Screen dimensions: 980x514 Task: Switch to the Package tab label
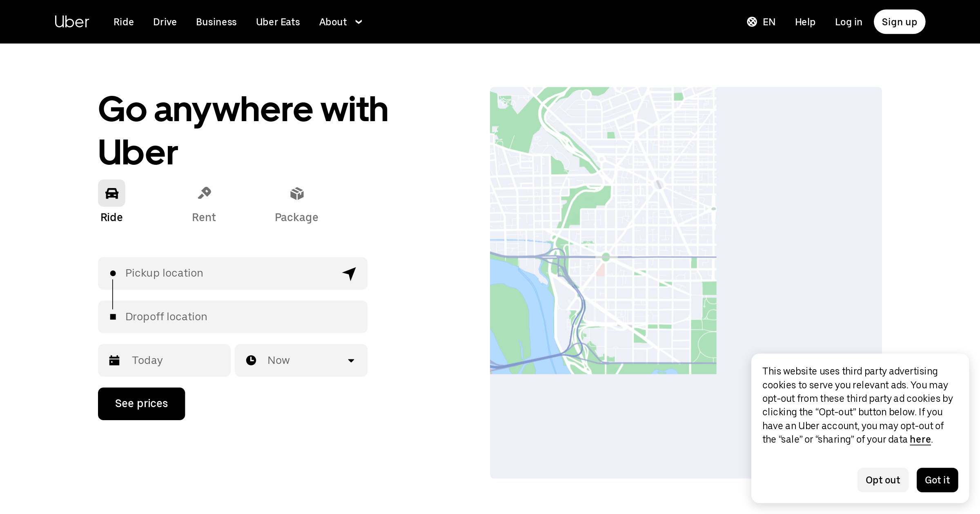pos(296,217)
